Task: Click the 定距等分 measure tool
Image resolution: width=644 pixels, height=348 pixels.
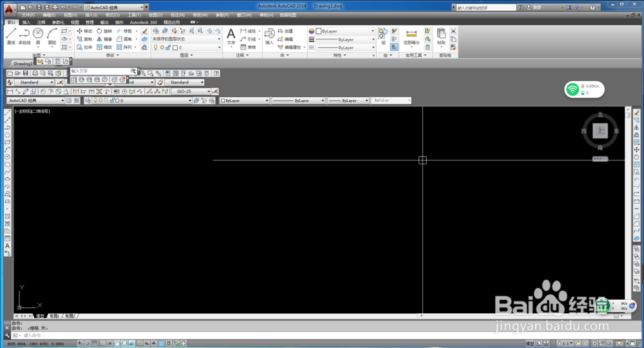Action: [411, 37]
